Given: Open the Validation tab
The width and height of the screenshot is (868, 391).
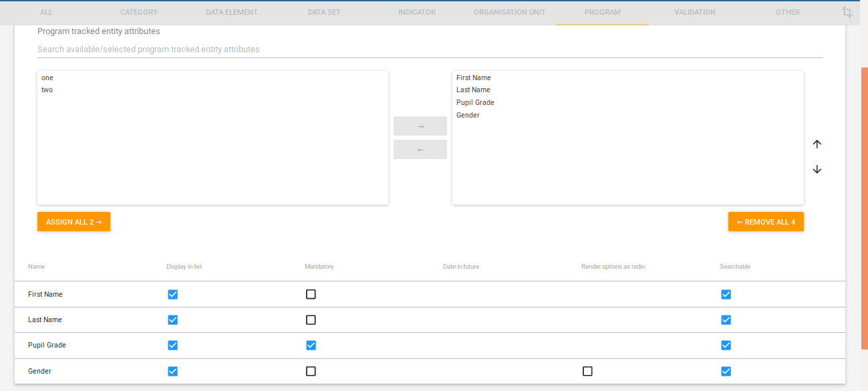Looking at the screenshot, I should pos(695,12).
